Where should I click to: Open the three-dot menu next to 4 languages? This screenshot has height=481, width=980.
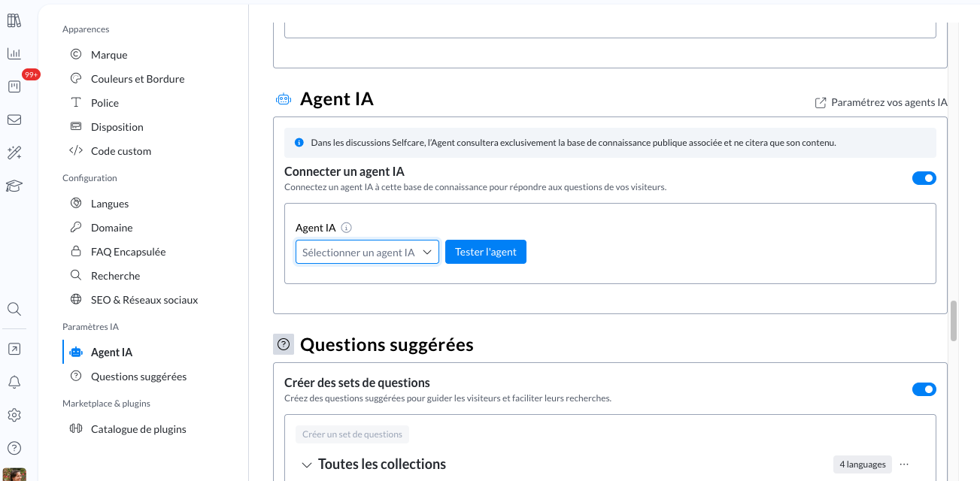click(x=904, y=464)
